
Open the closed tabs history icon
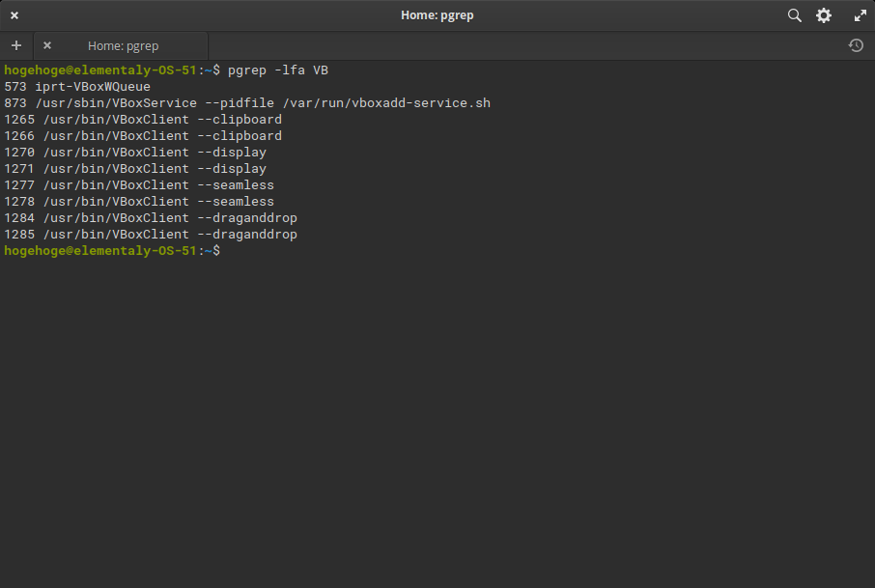(x=856, y=45)
